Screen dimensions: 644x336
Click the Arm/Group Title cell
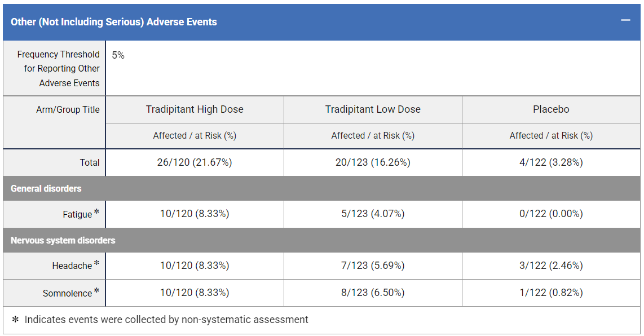pyautogui.click(x=67, y=109)
